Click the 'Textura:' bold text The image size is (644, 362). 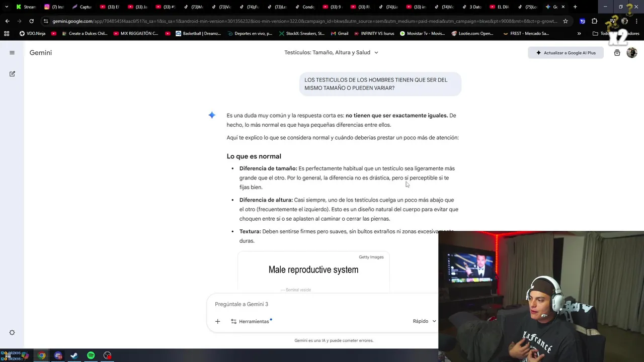click(x=250, y=231)
